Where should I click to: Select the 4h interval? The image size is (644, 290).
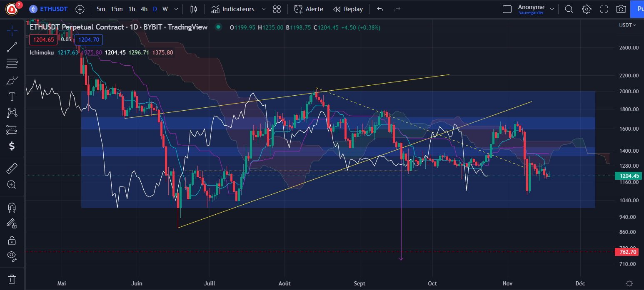pyautogui.click(x=144, y=9)
